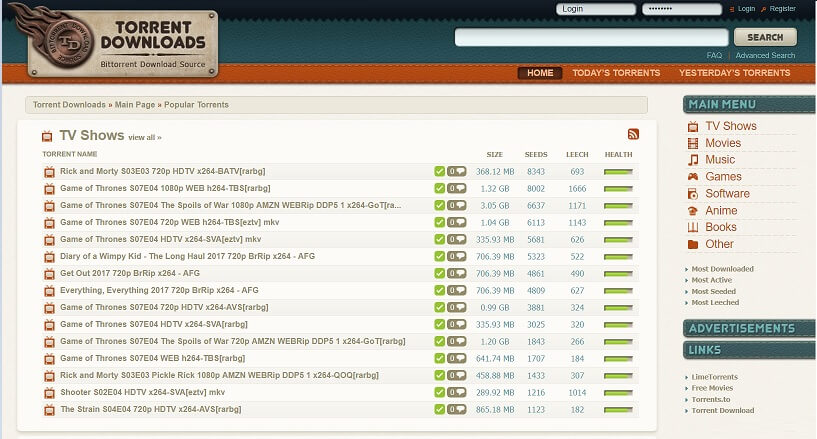
Task: Click the SEARCH button
Action: point(765,37)
